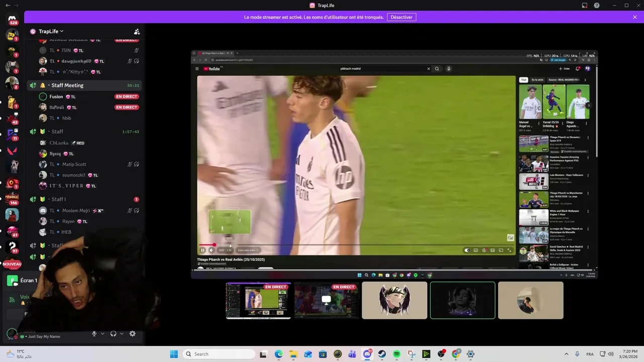Watch ItsPireli's EN DIRECT stream badge
This screenshot has width=644, height=362.
pos(126,107)
